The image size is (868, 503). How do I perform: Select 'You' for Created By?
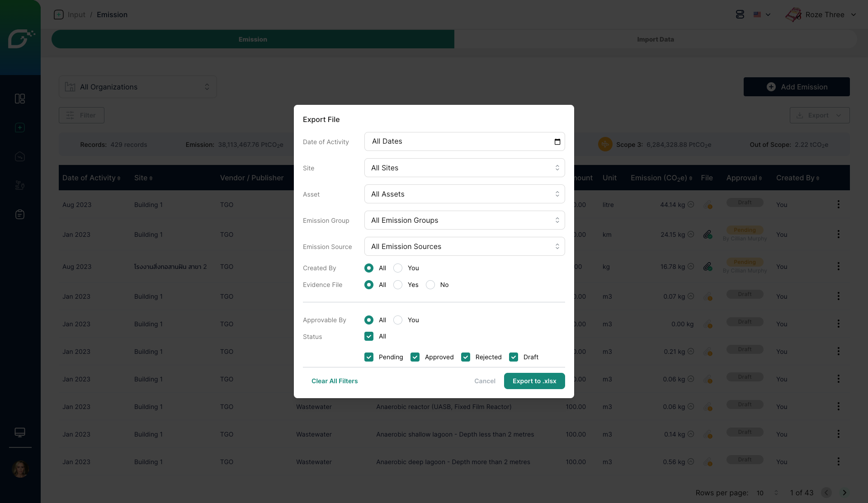(x=398, y=268)
